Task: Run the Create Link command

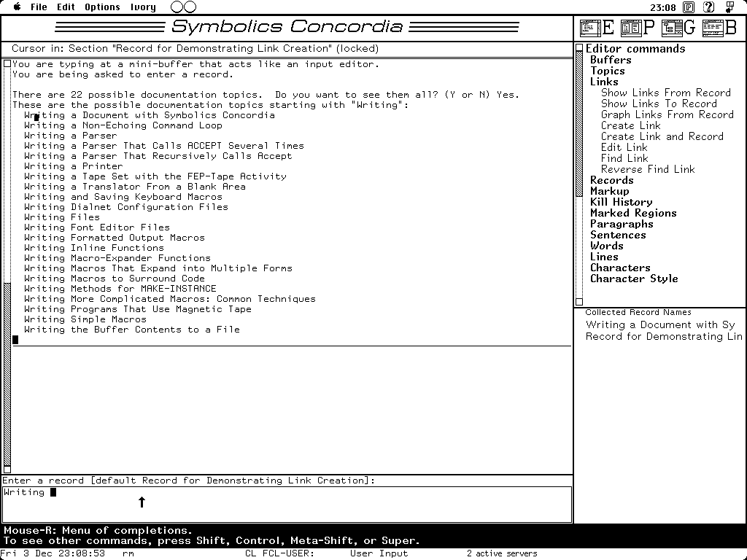Action: click(631, 125)
